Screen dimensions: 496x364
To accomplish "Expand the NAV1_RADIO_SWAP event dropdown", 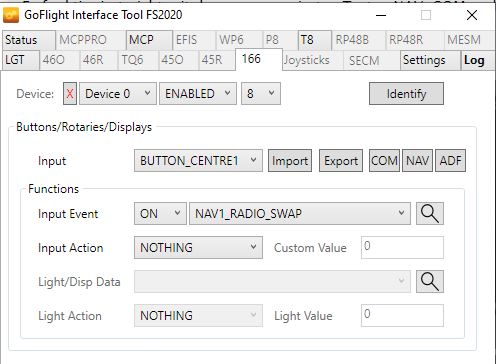I will coord(300,214).
